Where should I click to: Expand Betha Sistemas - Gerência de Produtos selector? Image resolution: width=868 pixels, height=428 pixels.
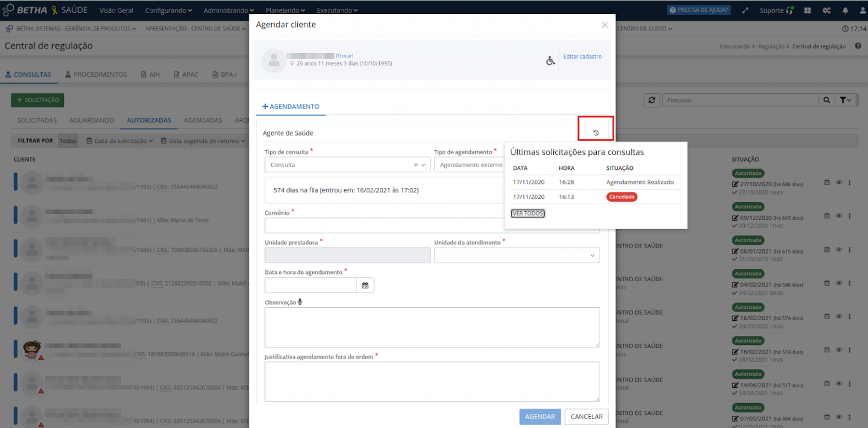coord(71,28)
